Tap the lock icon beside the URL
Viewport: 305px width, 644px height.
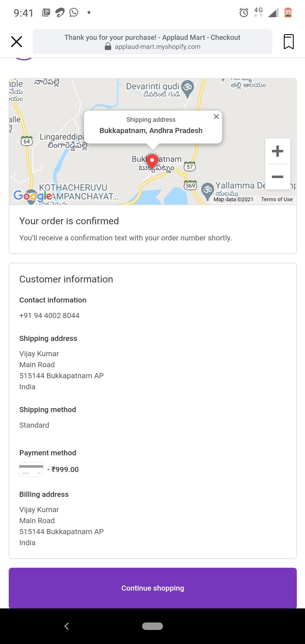click(108, 47)
